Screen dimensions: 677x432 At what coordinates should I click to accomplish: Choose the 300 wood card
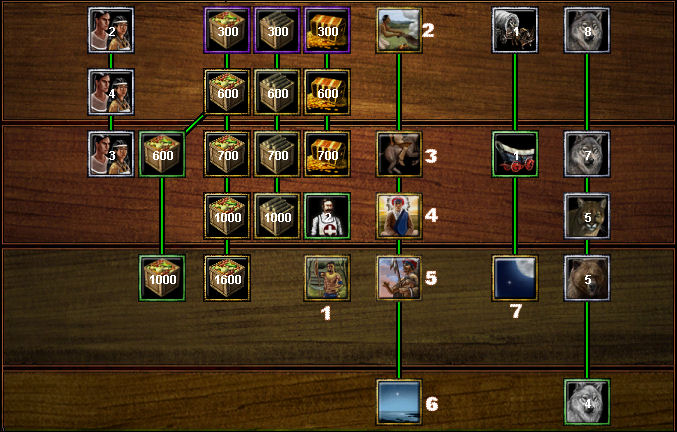277,30
